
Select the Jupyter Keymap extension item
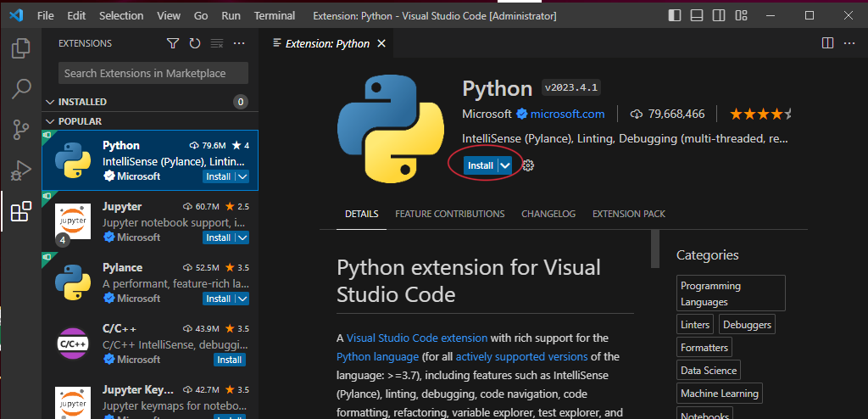[x=150, y=396]
